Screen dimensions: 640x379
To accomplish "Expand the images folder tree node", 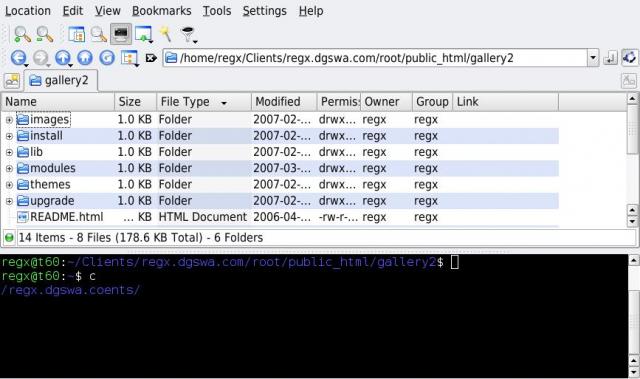I will [x=9, y=120].
